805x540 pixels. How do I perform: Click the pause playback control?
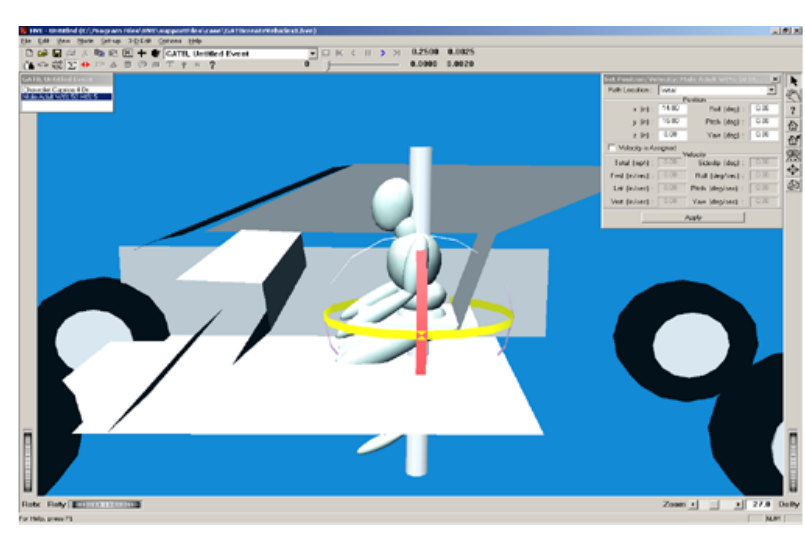pos(368,53)
